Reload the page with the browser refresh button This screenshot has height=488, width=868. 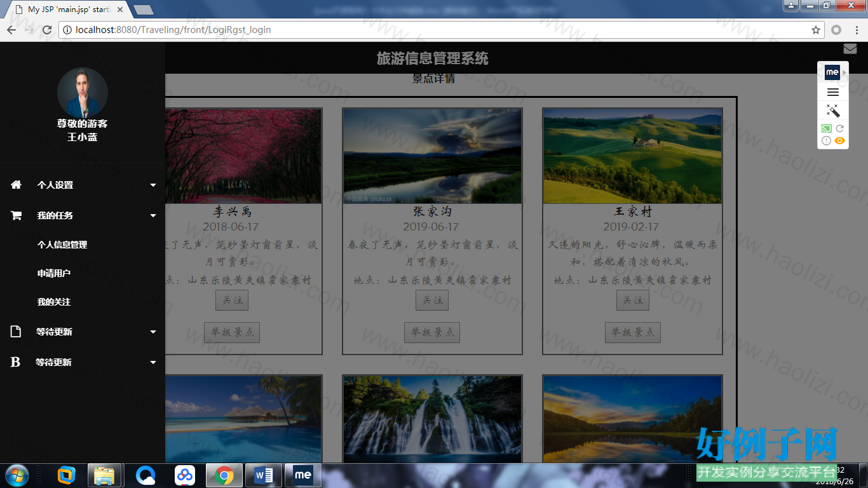[47, 30]
